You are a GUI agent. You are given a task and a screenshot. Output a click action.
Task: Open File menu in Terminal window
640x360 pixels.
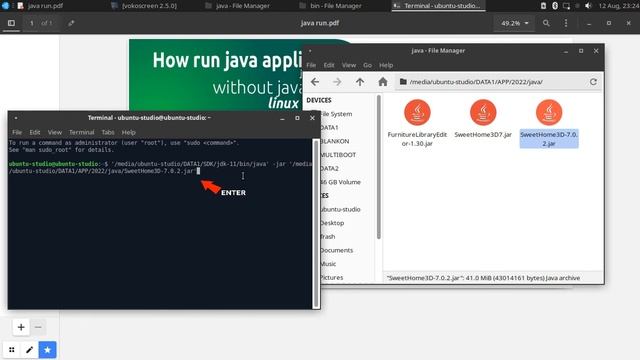point(17,132)
